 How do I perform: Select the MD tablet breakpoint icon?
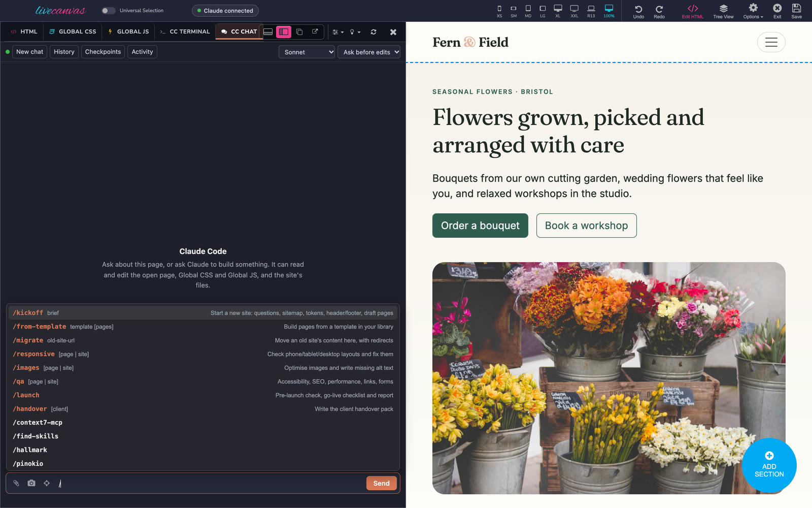click(528, 9)
